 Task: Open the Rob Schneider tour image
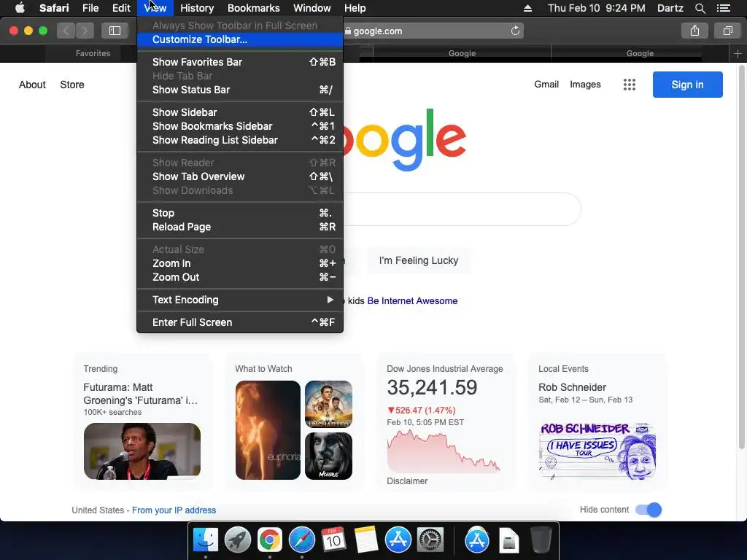[x=598, y=451]
